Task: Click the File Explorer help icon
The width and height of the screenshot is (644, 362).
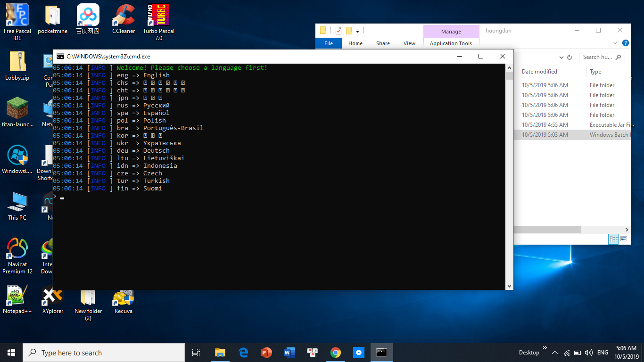Action: pos(626,43)
